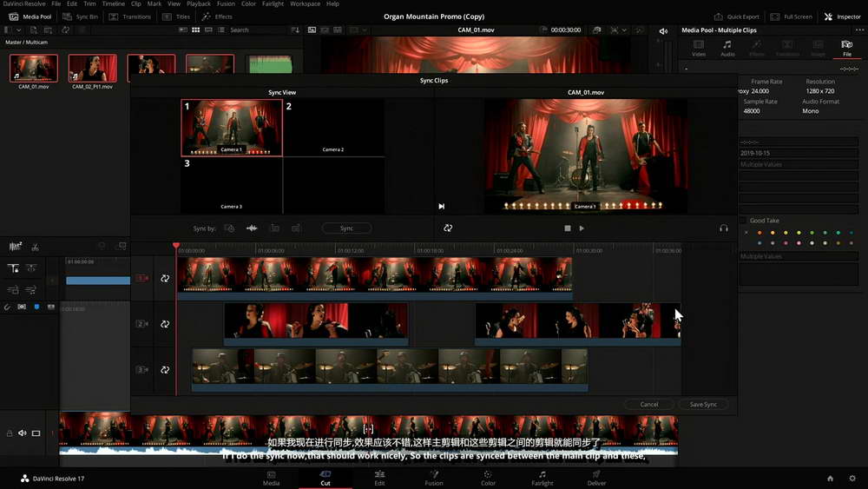Screen dimensions: 868x489
Task: Skip to next clip in sync viewer
Action: tap(441, 206)
